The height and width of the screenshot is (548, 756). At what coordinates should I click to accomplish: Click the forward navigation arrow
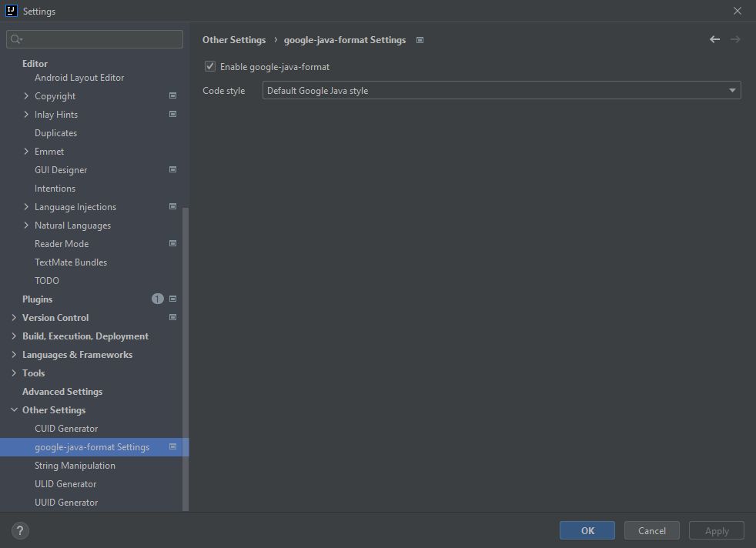[x=735, y=39]
